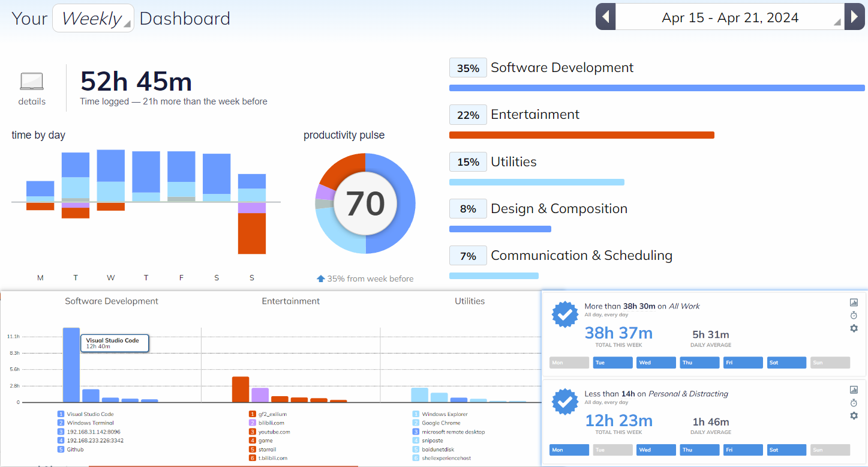Open gear settings for All Work goal

854,328
